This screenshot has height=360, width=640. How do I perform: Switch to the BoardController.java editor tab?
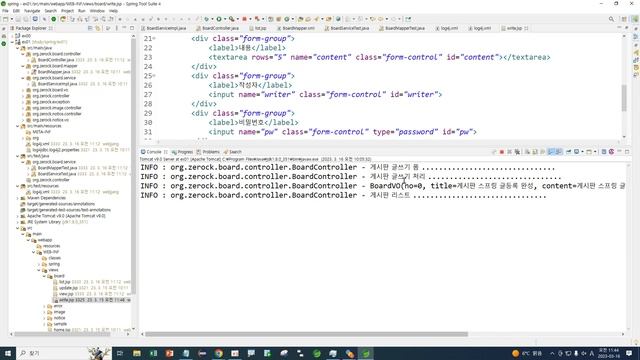coord(217,28)
